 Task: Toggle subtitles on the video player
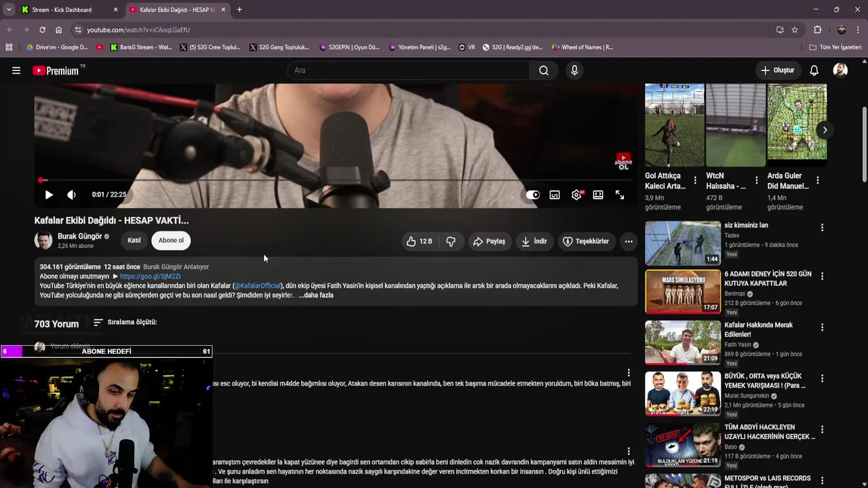(555, 195)
